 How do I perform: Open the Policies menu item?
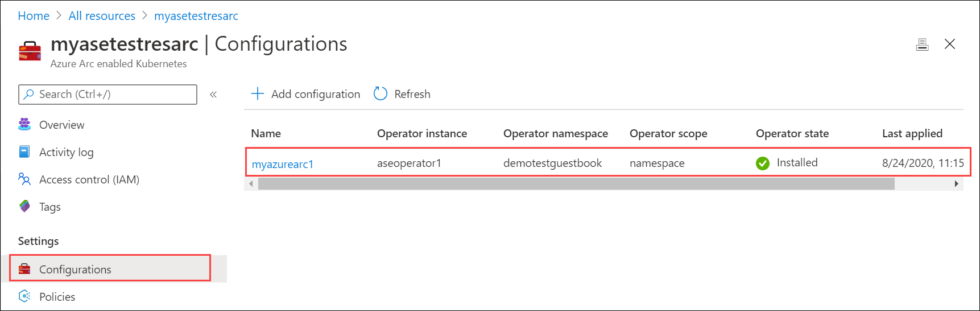click(57, 297)
